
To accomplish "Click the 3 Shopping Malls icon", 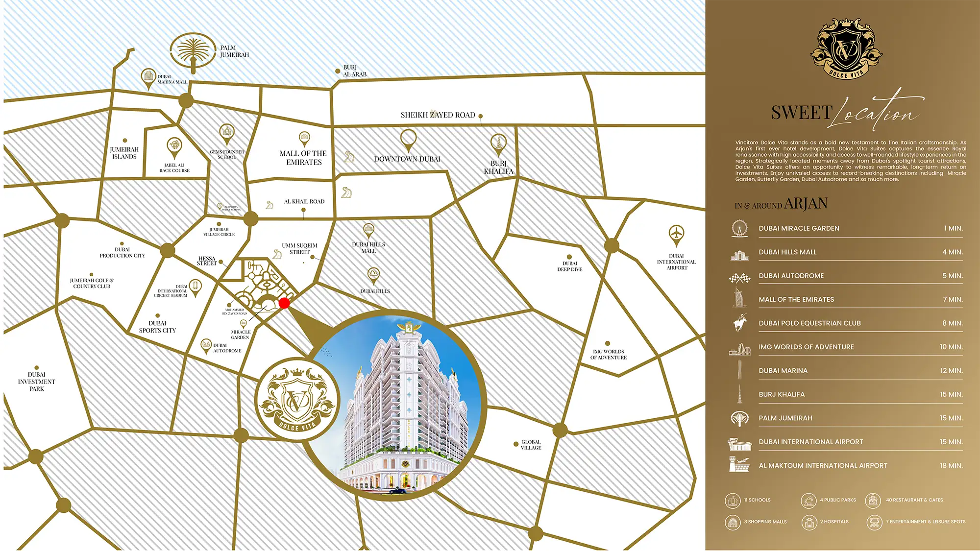I will [733, 522].
